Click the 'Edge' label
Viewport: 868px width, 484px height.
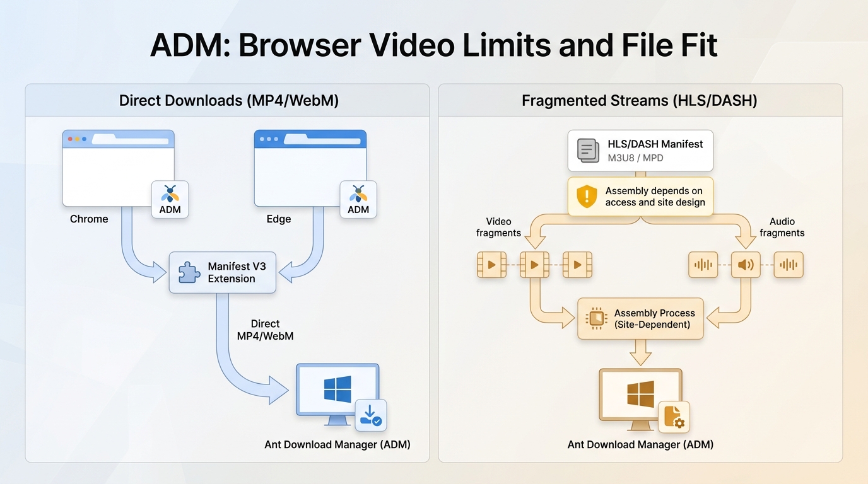coord(279,219)
